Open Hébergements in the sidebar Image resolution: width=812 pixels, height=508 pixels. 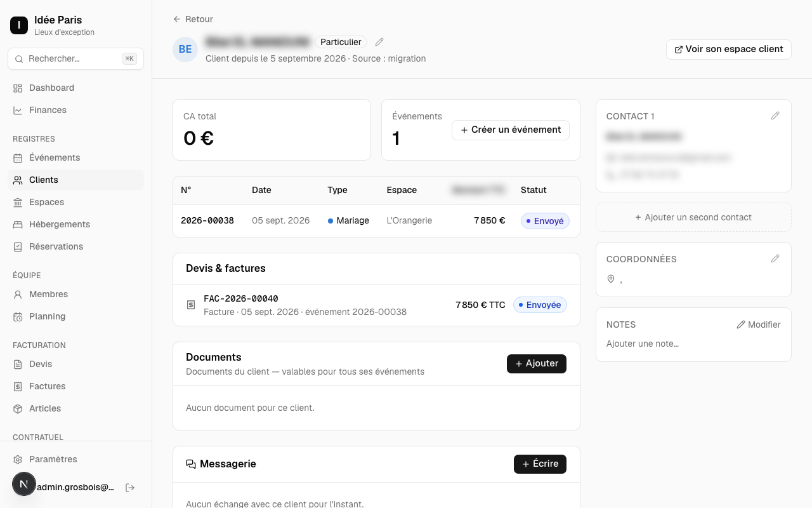(x=75, y=224)
